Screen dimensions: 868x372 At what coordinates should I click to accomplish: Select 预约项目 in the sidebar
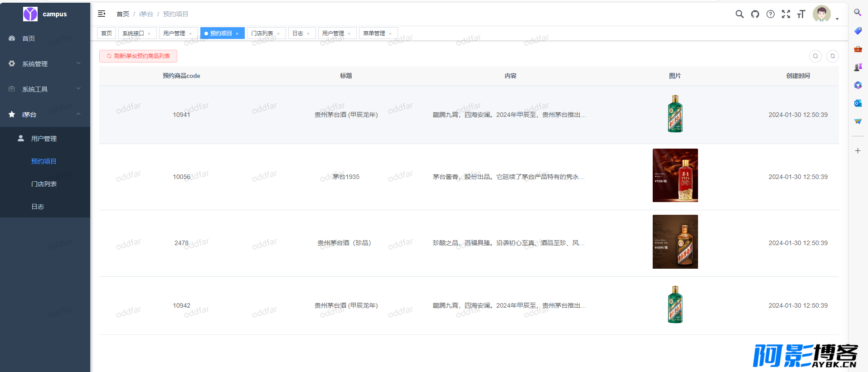coord(45,161)
